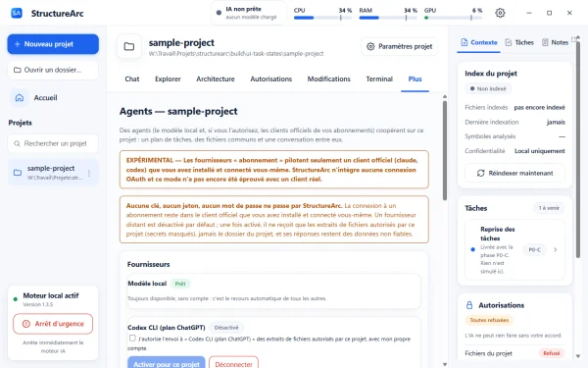Click the project path under sample-project title
The image size is (588, 368).
click(x=236, y=54)
